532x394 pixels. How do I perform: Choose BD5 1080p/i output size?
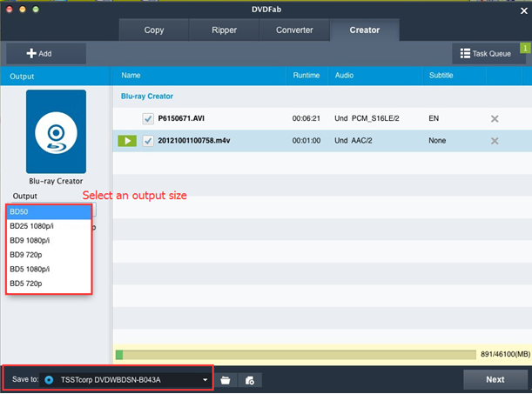coord(49,269)
